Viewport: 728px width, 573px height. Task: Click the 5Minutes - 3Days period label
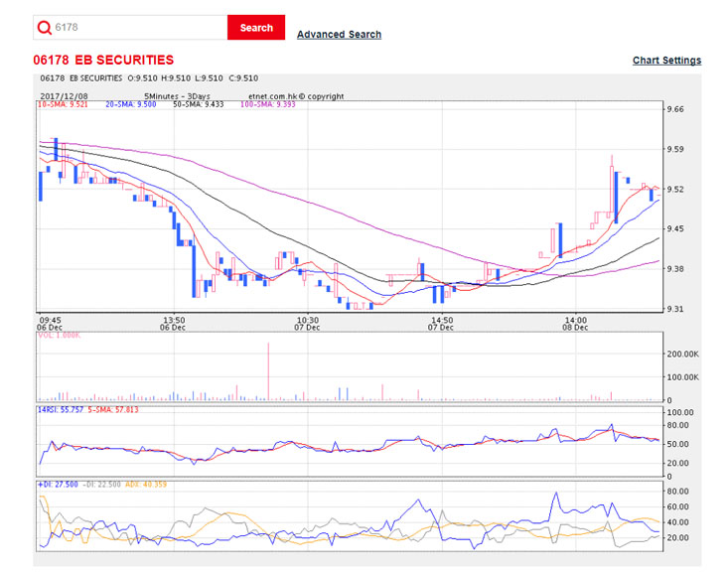point(177,96)
